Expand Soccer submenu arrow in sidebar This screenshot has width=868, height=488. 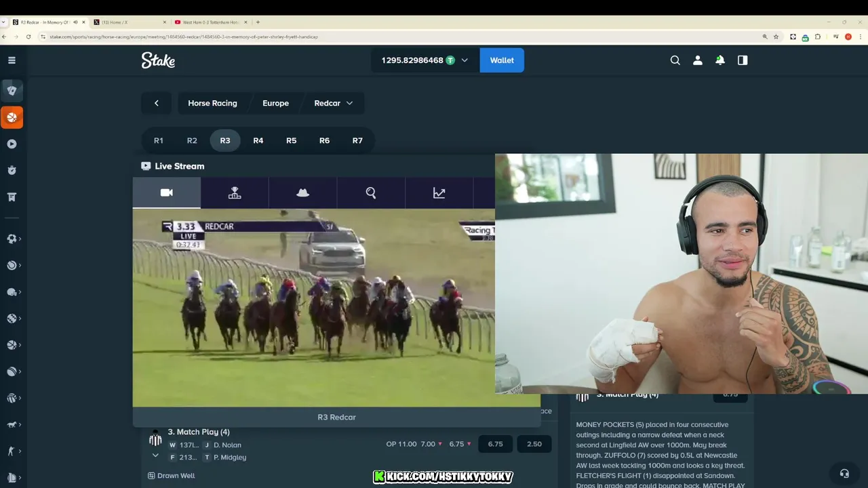(20, 239)
